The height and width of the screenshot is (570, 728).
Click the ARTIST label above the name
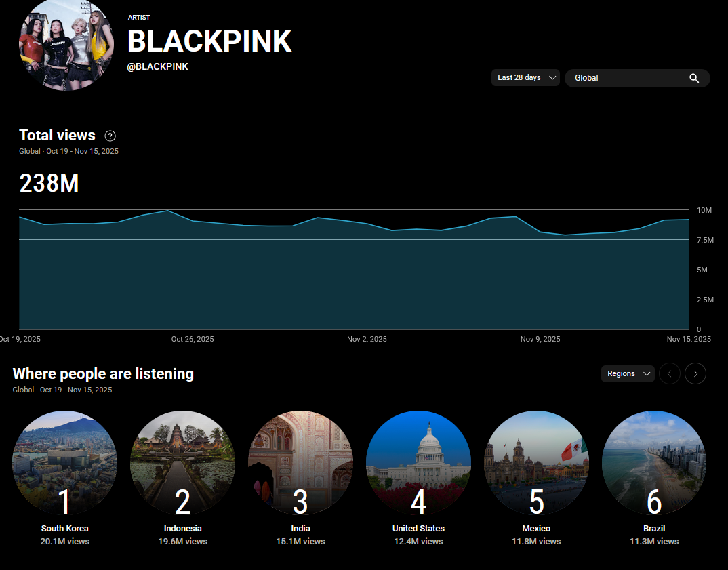pos(139,17)
